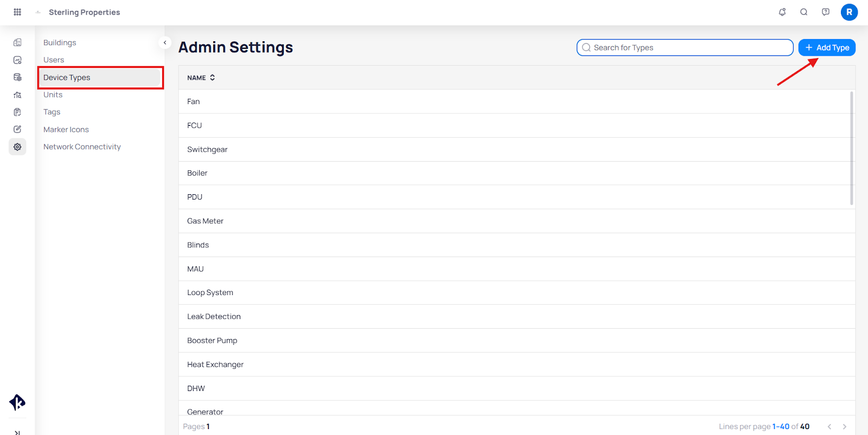This screenshot has width=868, height=435.
Task: Open the notifications bell
Action: point(782,12)
